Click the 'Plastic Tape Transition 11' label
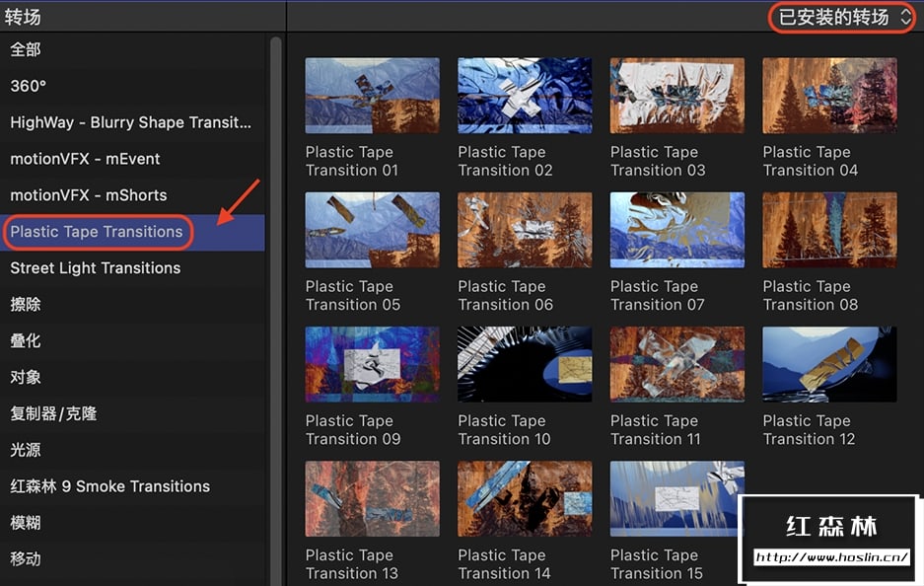Image resolution: width=924 pixels, height=586 pixels. pos(656,430)
